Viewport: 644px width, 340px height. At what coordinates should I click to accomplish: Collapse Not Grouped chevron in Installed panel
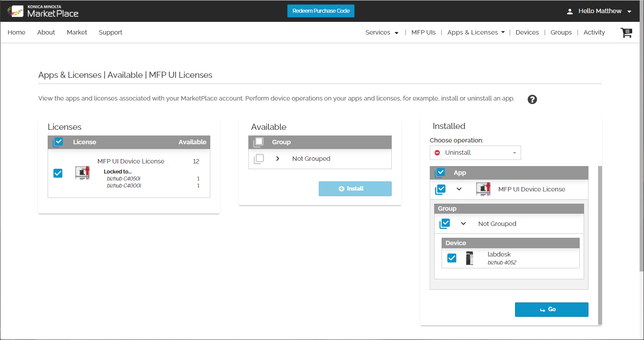pos(463,224)
